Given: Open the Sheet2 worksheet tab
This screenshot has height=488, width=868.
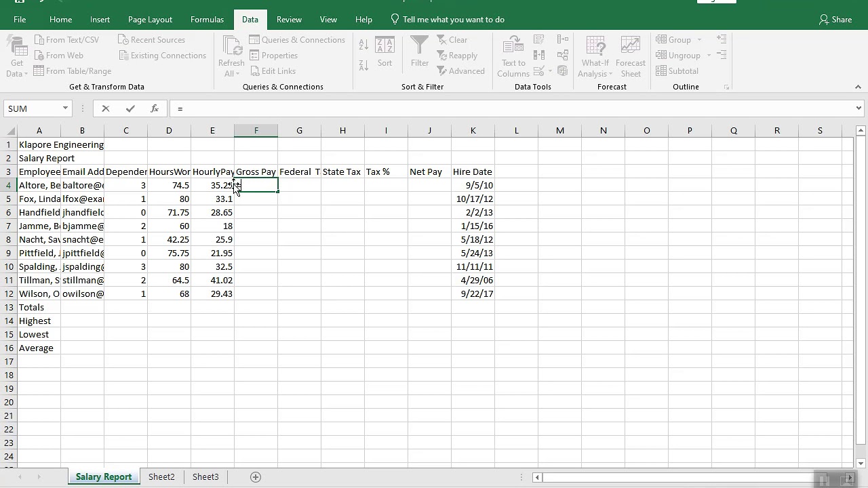Looking at the screenshot, I should (x=161, y=477).
